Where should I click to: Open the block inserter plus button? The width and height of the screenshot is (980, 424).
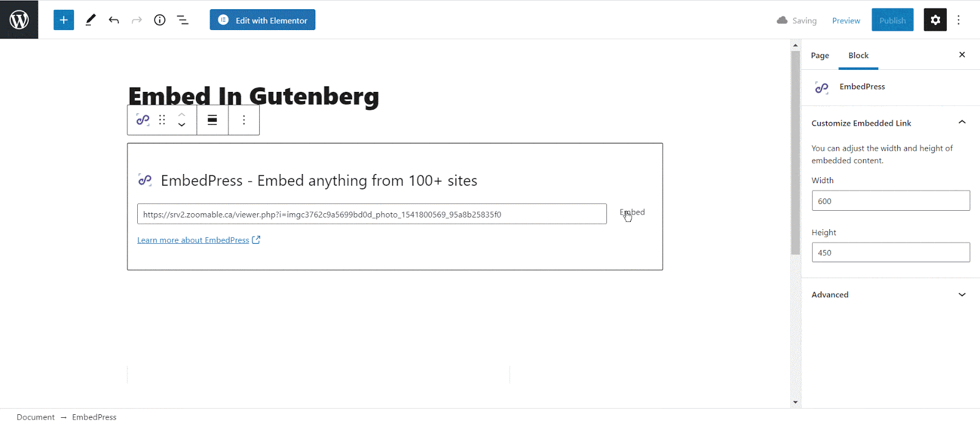(64, 20)
